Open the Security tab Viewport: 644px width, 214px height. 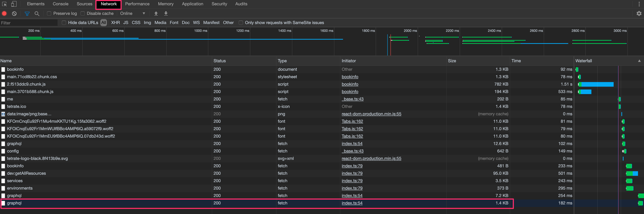(219, 4)
